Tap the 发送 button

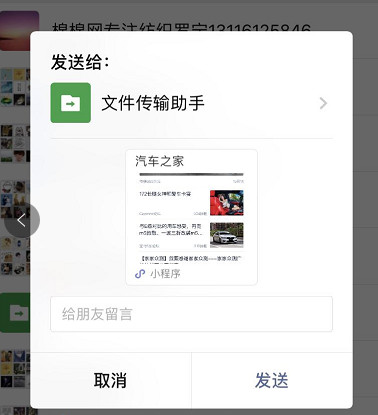tap(272, 380)
